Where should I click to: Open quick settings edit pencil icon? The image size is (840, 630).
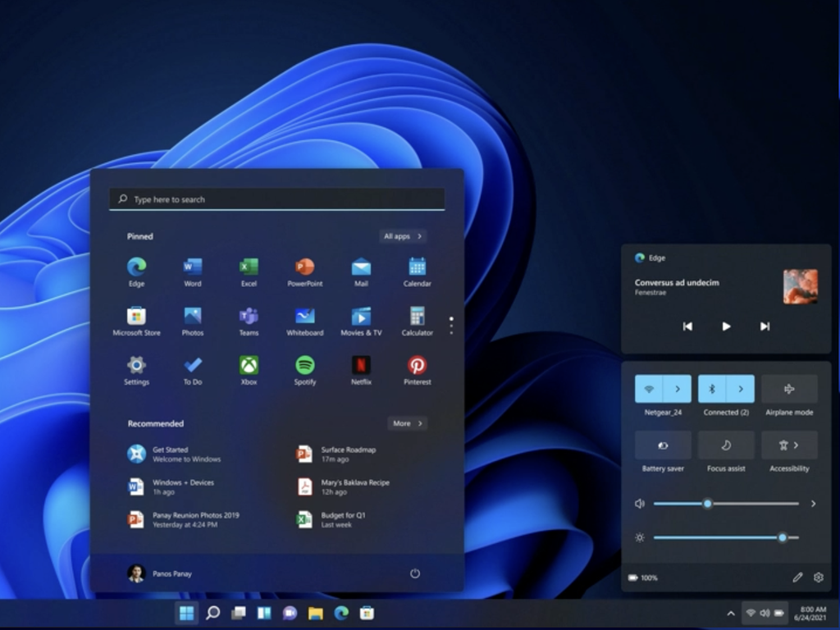[797, 577]
